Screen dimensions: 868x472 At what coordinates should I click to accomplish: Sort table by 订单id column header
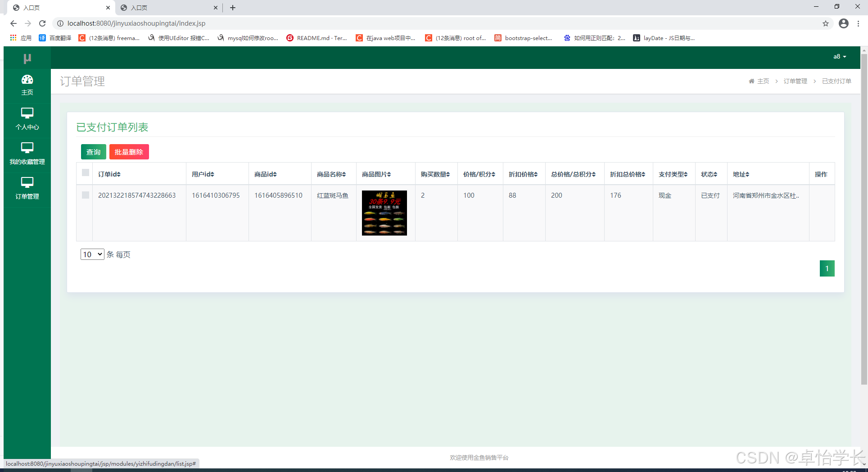point(109,174)
